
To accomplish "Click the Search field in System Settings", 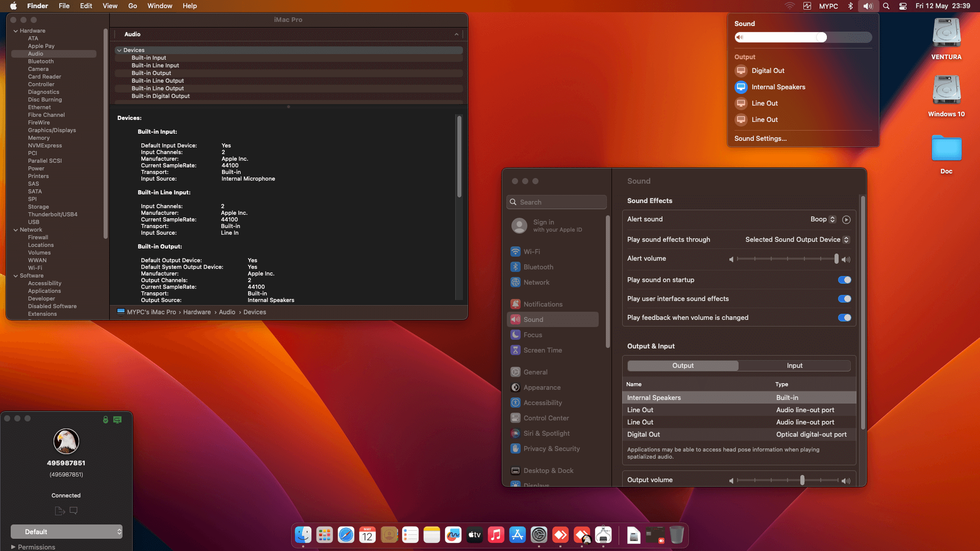I will pyautogui.click(x=556, y=203).
